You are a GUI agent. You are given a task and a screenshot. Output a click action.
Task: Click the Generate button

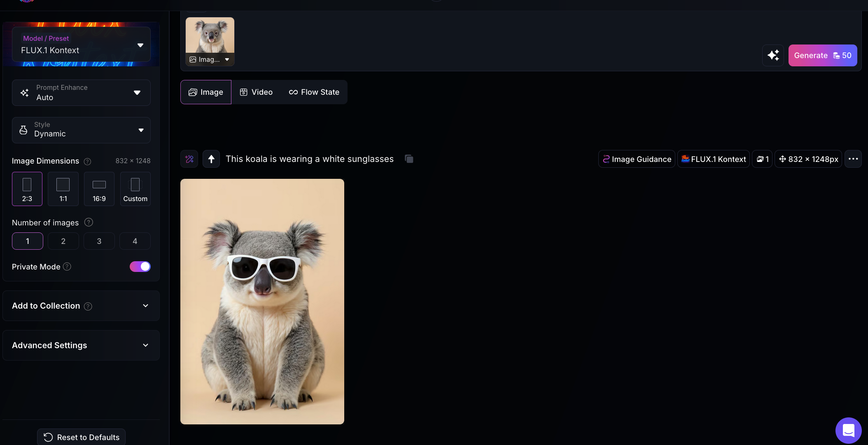tap(823, 55)
